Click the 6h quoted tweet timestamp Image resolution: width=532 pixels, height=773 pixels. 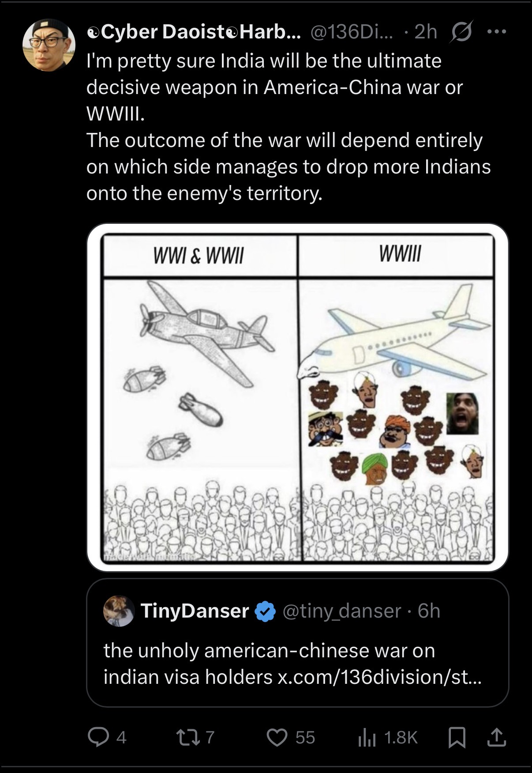(x=429, y=611)
